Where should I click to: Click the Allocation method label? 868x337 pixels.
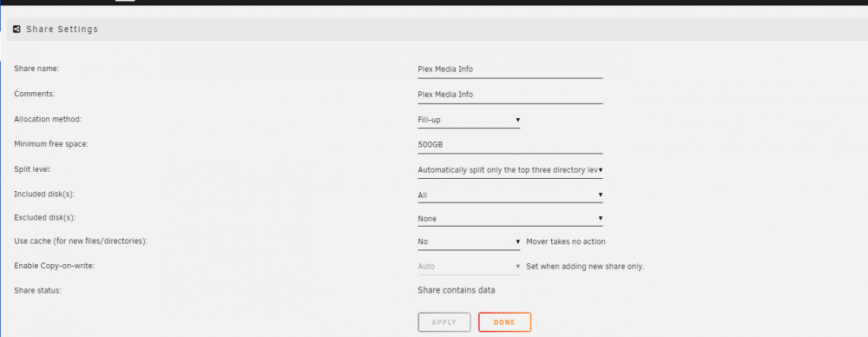[48, 119]
